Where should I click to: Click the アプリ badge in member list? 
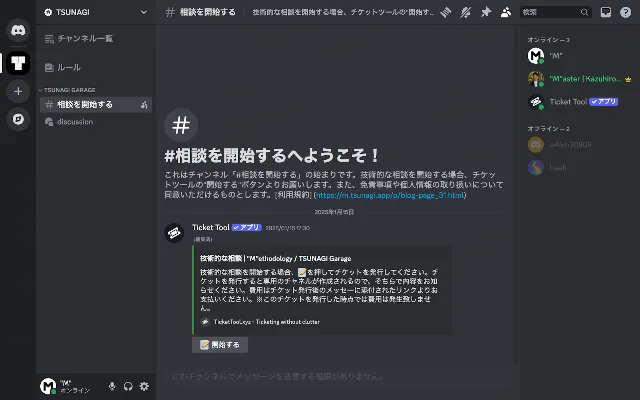click(x=604, y=102)
